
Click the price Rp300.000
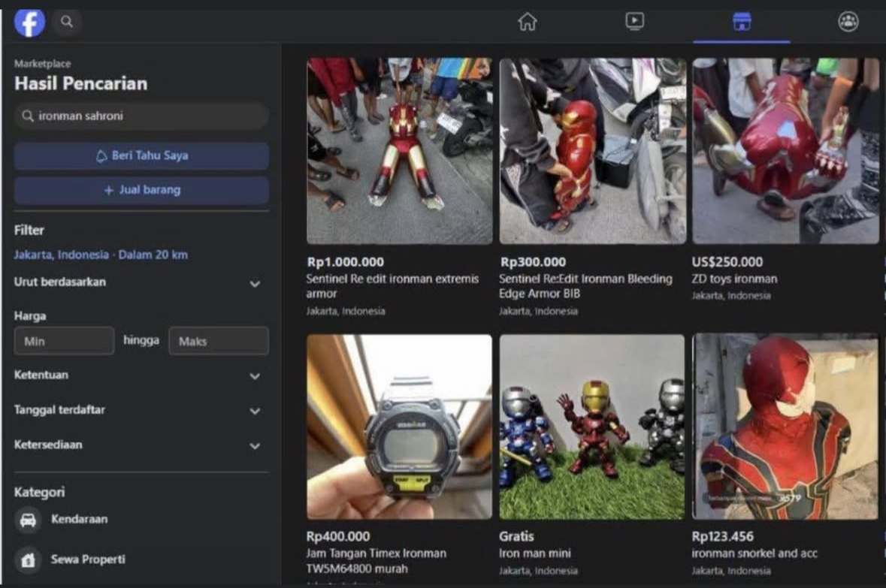[533, 262]
